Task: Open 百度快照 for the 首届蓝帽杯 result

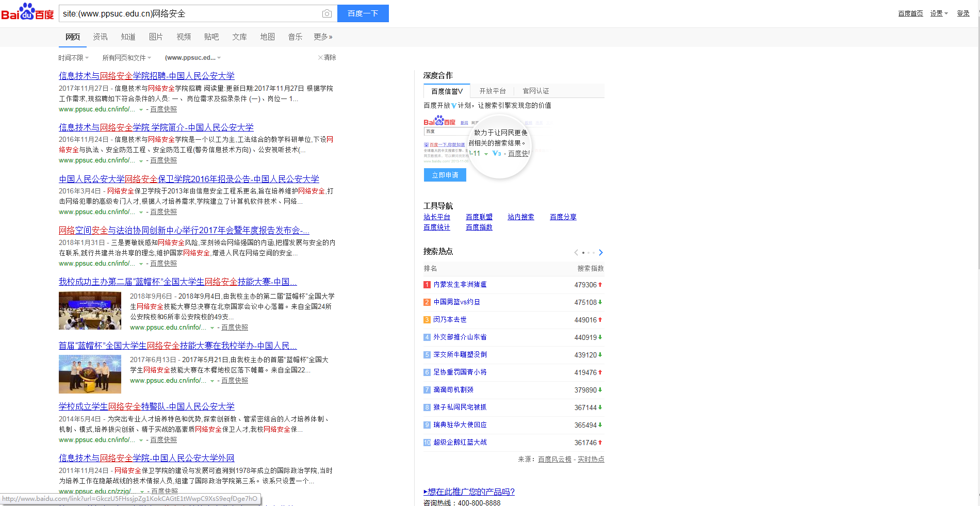Action: point(235,381)
